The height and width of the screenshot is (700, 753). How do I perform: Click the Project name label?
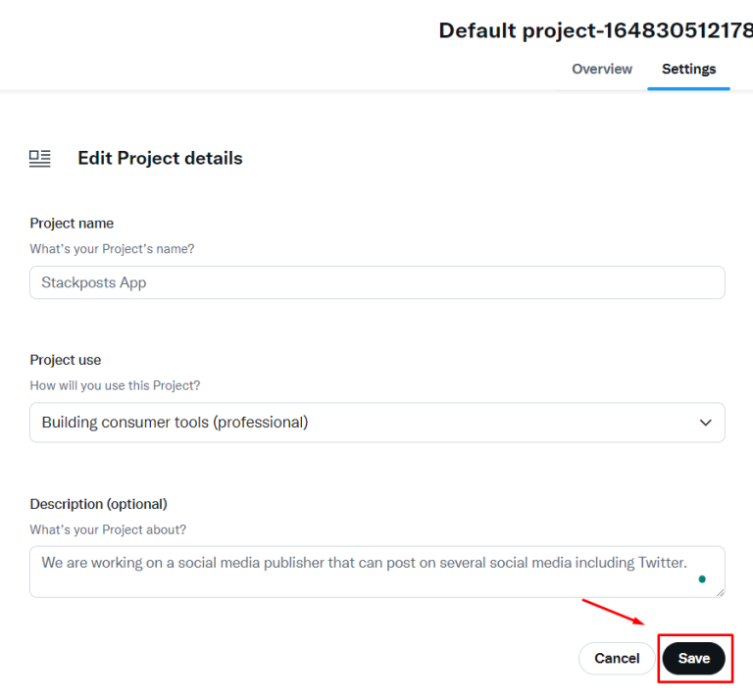coord(72,224)
